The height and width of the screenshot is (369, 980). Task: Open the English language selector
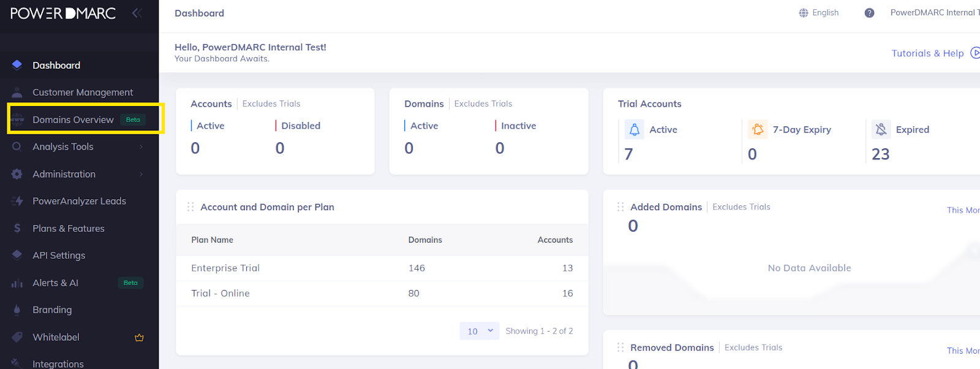[819, 13]
